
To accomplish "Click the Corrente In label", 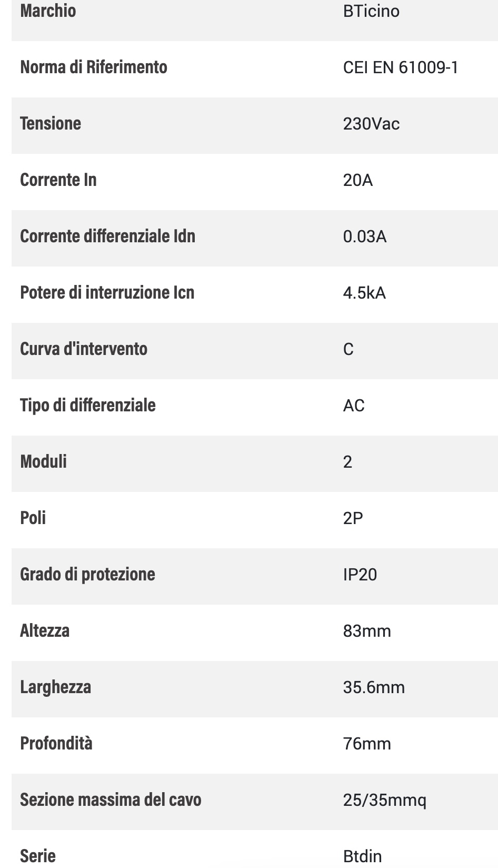I will coord(58,180).
